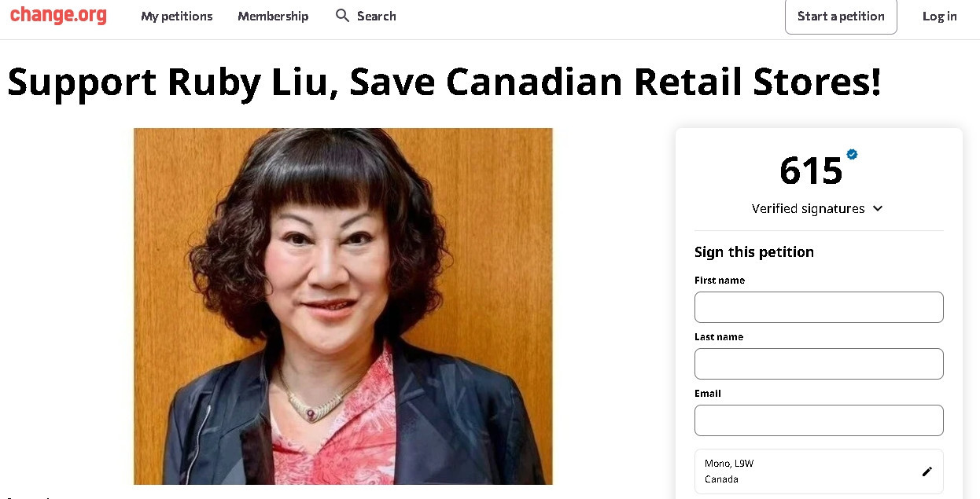Screen dimensions: 980x499
Task: Click the 615 signature count
Action: (x=811, y=171)
